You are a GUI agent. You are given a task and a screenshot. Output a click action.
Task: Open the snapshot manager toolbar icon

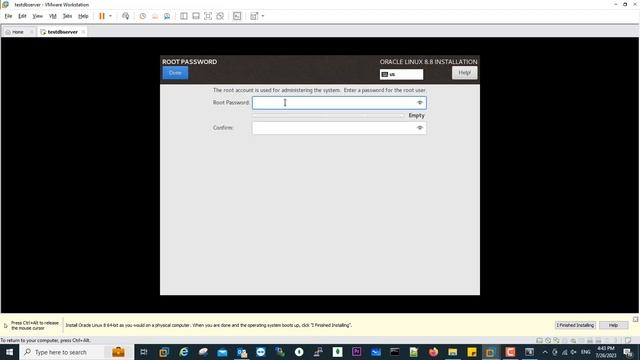tap(167, 16)
